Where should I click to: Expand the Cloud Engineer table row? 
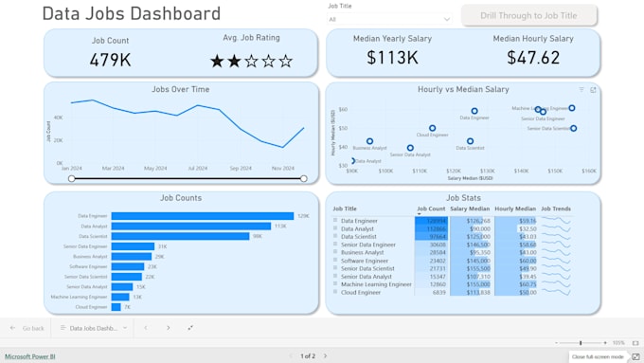(x=335, y=292)
